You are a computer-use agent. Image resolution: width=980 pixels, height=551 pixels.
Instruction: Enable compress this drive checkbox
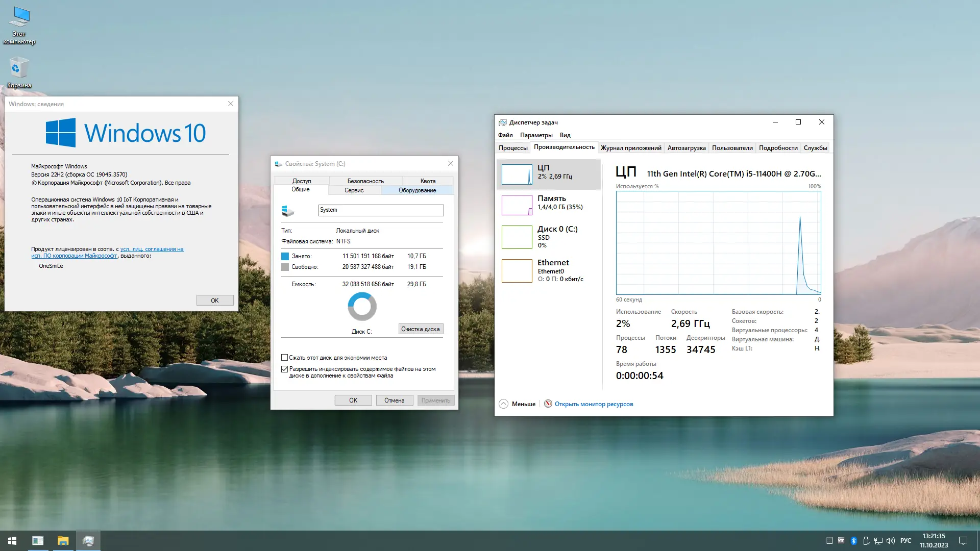click(285, 358)
